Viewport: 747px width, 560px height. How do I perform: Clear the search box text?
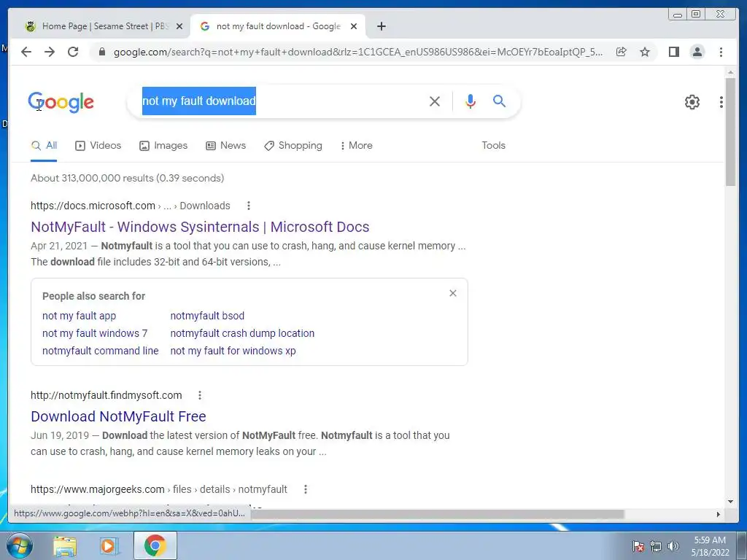coord(435,101)
